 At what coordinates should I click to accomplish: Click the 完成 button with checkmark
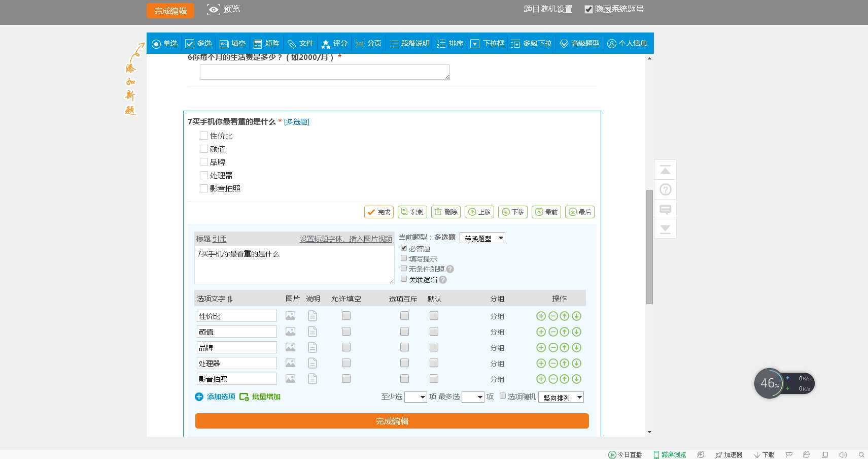(379, 212)
